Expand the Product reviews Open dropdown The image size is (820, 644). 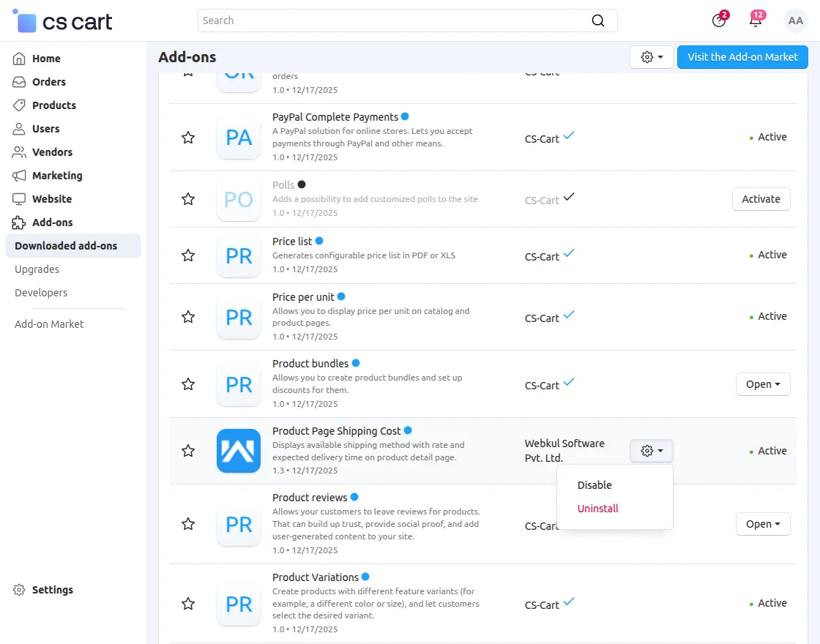pyautogui.click(x=763, y=524)
